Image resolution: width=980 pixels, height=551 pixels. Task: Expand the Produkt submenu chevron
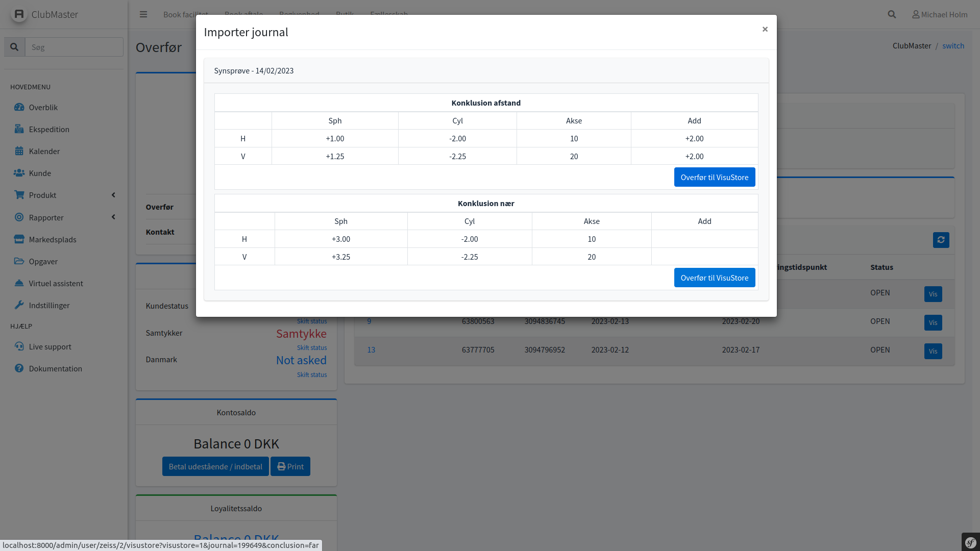[x=113, y=195]
